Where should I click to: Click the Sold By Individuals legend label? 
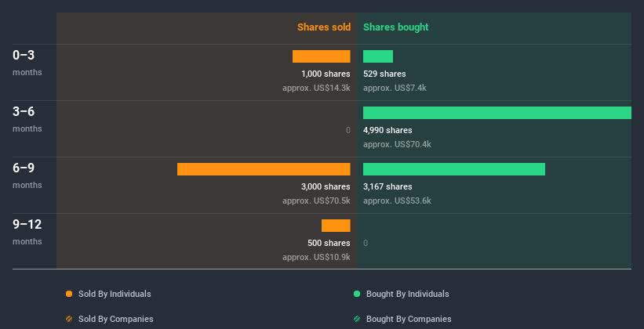[x=115, y=294]
